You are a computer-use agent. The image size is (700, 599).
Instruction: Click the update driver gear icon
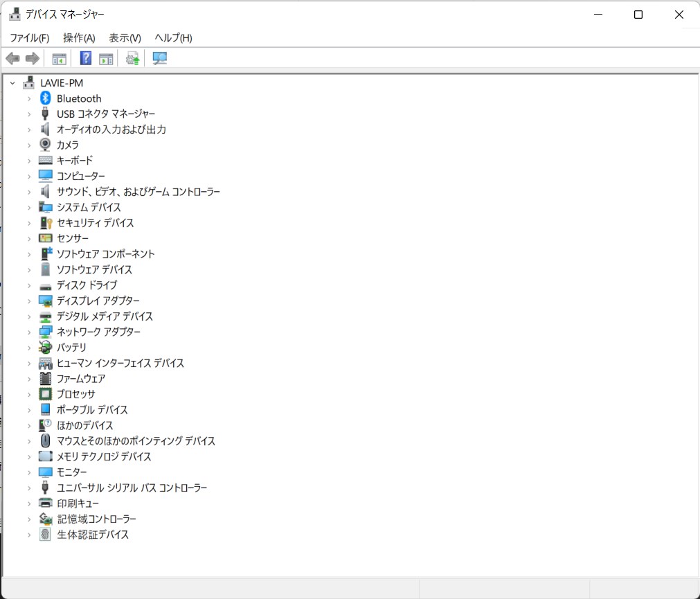[x=132, y=58]
